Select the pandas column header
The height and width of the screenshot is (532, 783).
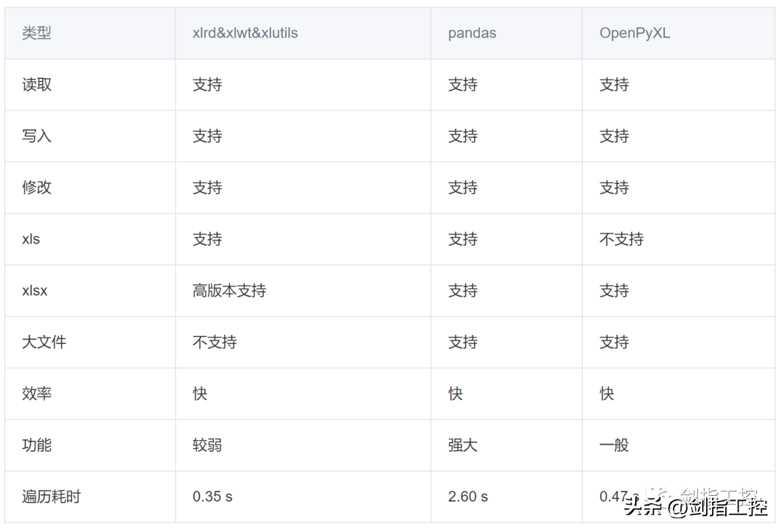[x=473, y=33]
